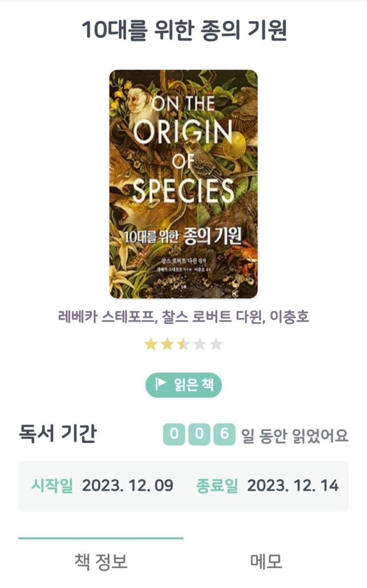Image resolution: width=367 pixels, height=588 pixels.
Task: Open the 책 정보 tab
Action: [101, 561]
